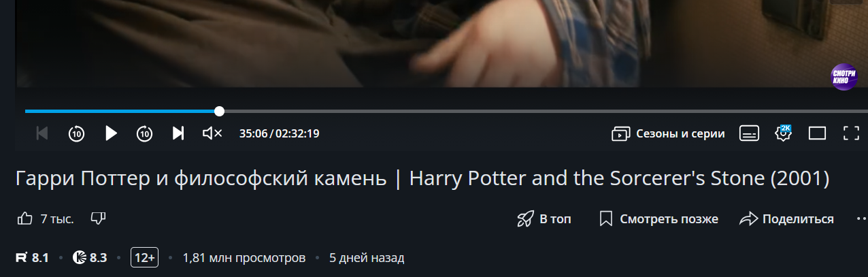The width and height of the screenshot is (868, 277).
Task: Jump to the next video
Action: pyautogui.click(x=178, y=133)
